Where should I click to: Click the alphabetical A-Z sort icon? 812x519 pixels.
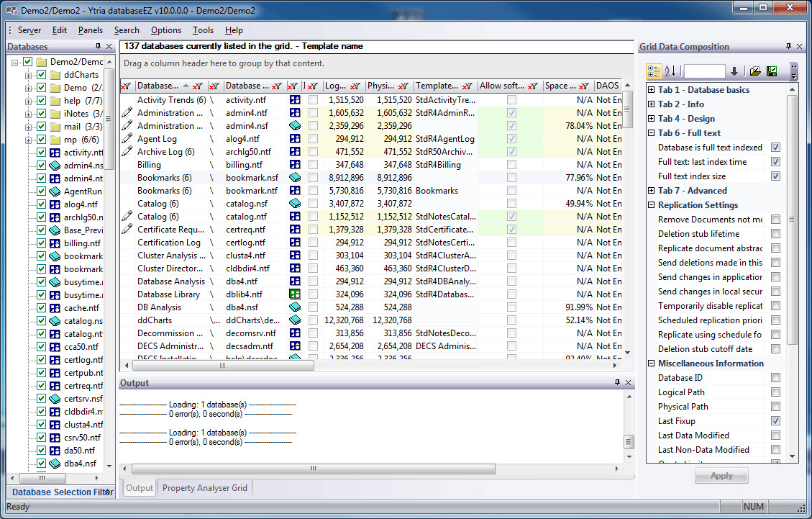670,71
